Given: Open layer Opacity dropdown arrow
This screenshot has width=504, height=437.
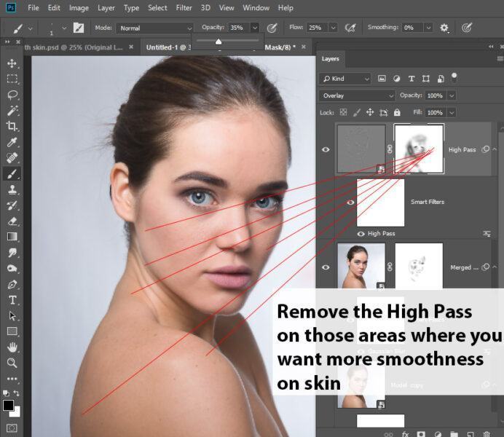Looking at the screenshot, I should [452, 95].
